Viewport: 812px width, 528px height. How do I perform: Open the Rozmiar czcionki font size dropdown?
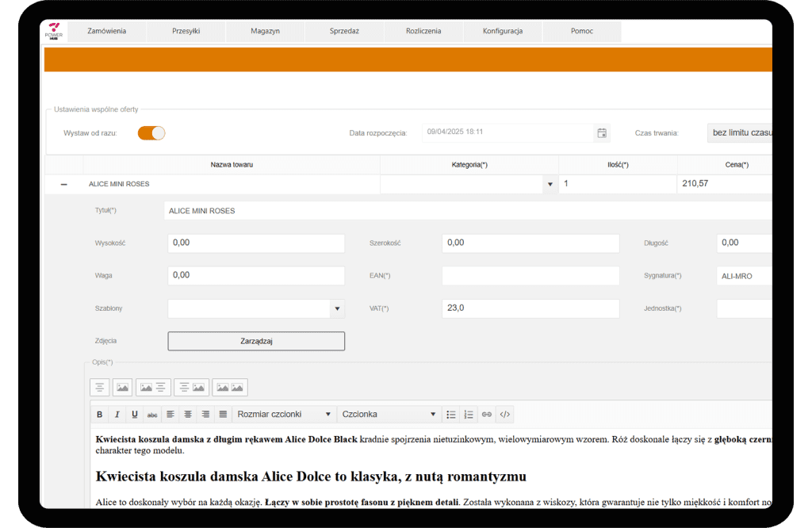(285, 414)
